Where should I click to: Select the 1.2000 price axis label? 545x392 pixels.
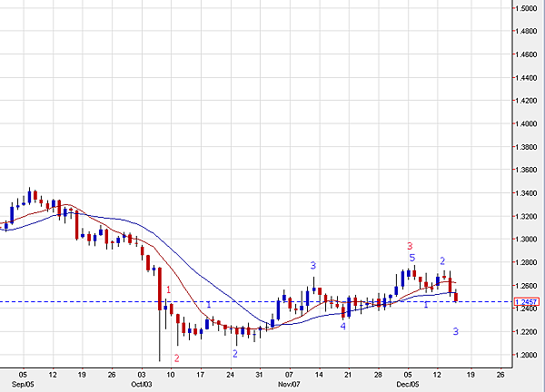[x=526, y=355]
